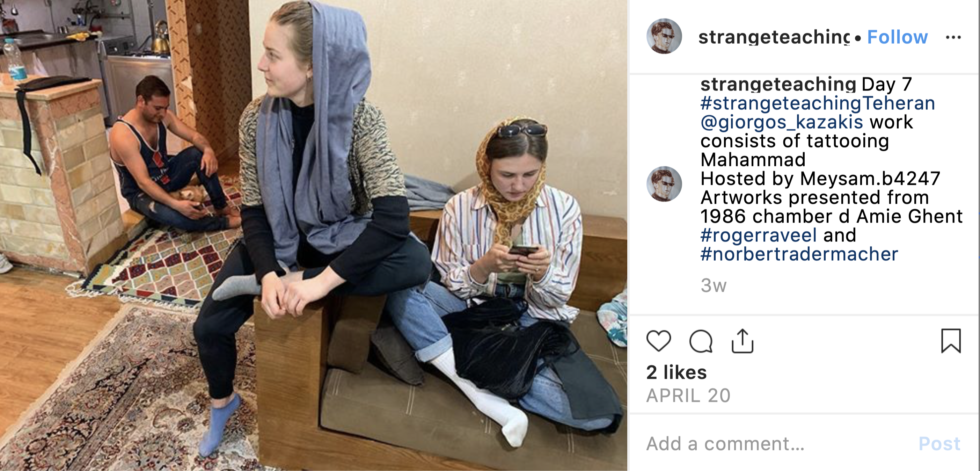Open the APRIL 20 post date link
This screenshot has height=471, width=980.
(688, 395)
